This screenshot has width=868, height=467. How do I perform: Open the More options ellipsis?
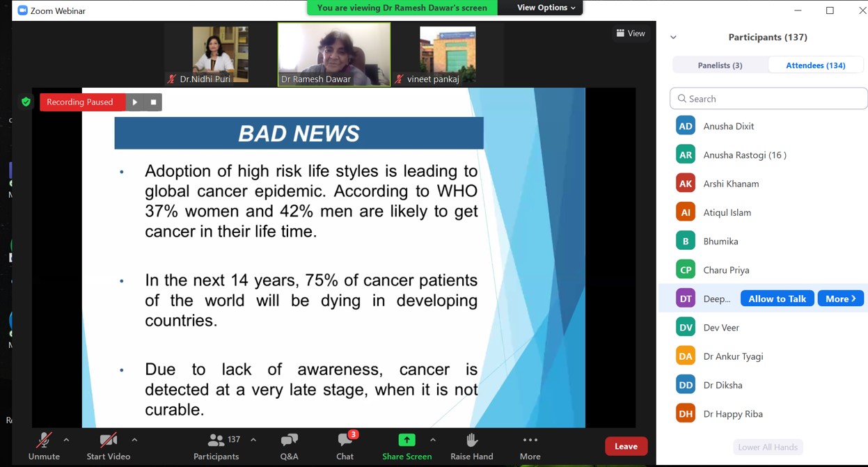pyautogui.click(x=530, y=440)
